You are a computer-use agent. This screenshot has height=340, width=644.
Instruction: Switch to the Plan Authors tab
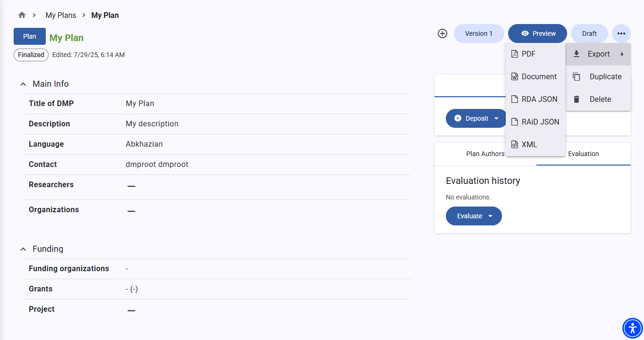[x=485, y=154]
